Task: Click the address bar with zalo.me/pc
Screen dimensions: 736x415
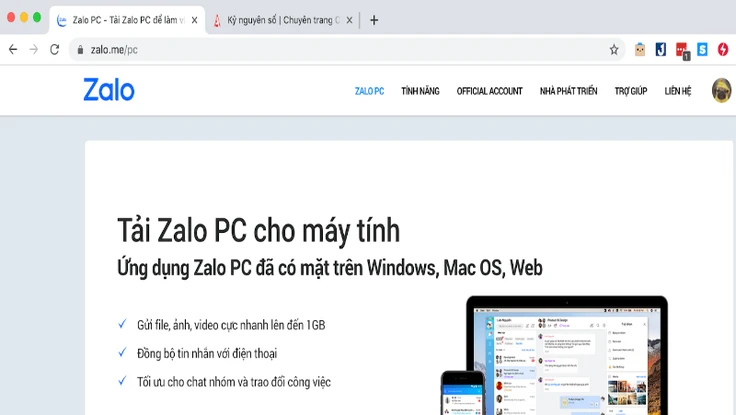Action: tap(345, 50)
